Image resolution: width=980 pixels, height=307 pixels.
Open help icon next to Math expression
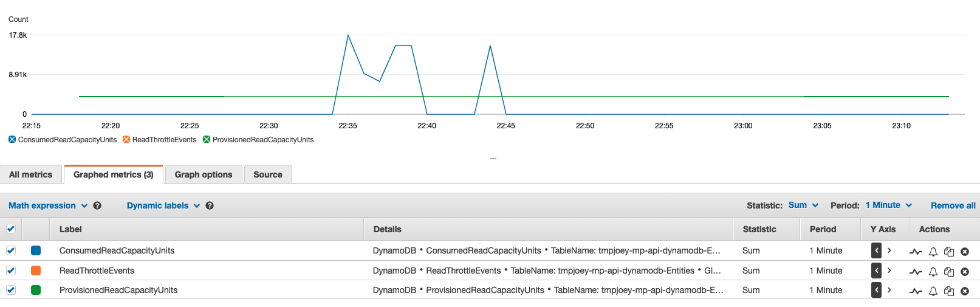click(x=97, y=205)
